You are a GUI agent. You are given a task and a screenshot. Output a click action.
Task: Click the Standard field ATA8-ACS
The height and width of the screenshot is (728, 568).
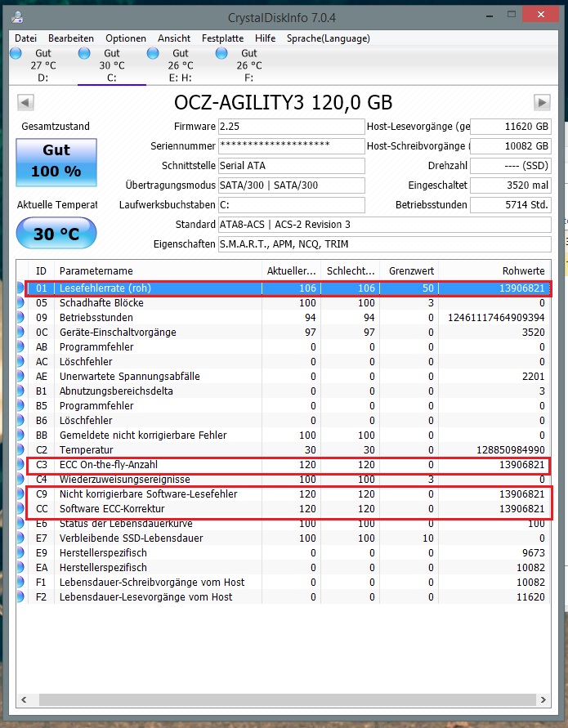[385, 224]
